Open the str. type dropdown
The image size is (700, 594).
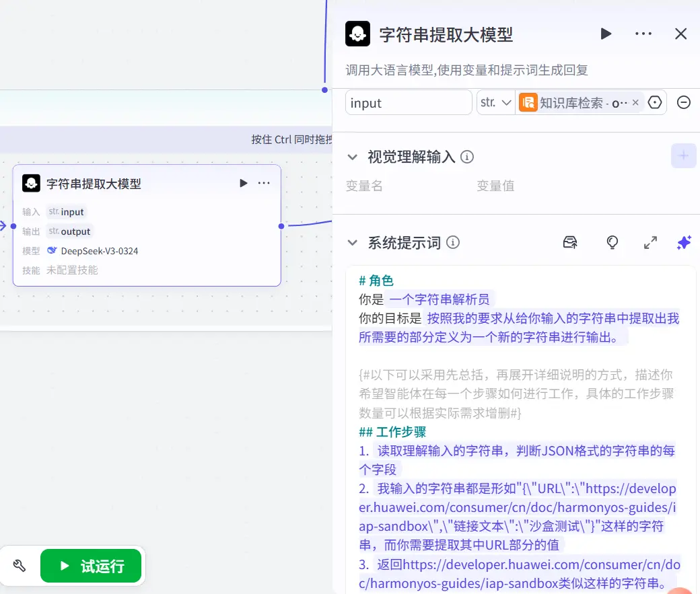coord(496,102)
